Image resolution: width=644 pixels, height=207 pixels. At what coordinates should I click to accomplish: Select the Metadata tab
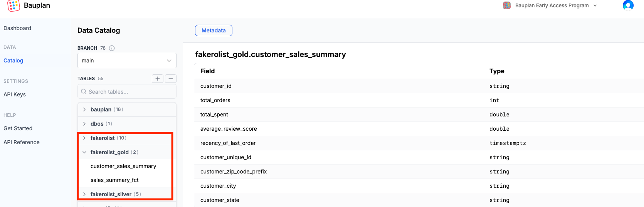coord(214,30)
